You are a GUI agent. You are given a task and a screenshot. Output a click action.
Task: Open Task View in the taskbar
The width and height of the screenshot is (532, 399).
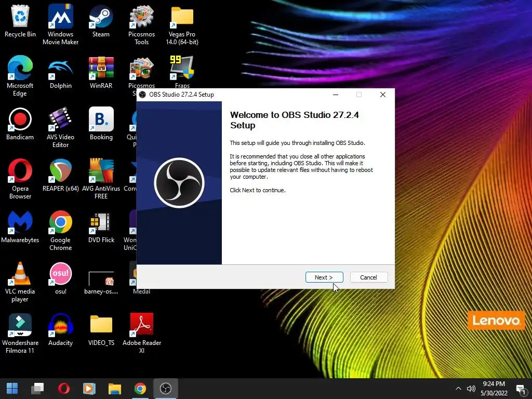(37, 389)
